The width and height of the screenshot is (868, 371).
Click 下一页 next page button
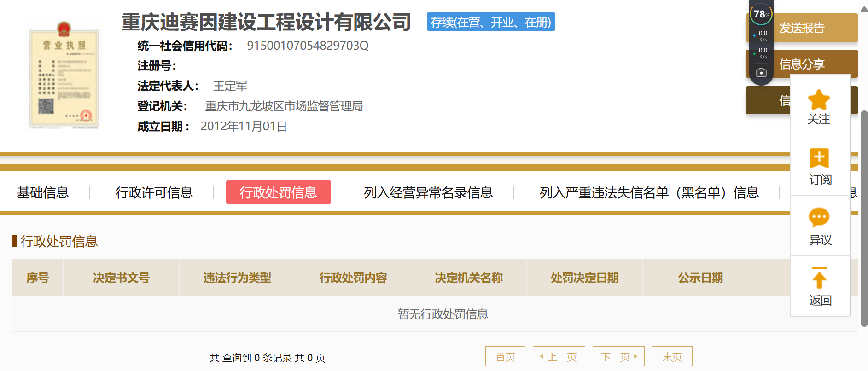pyautogui.click(x=618, y=357)
